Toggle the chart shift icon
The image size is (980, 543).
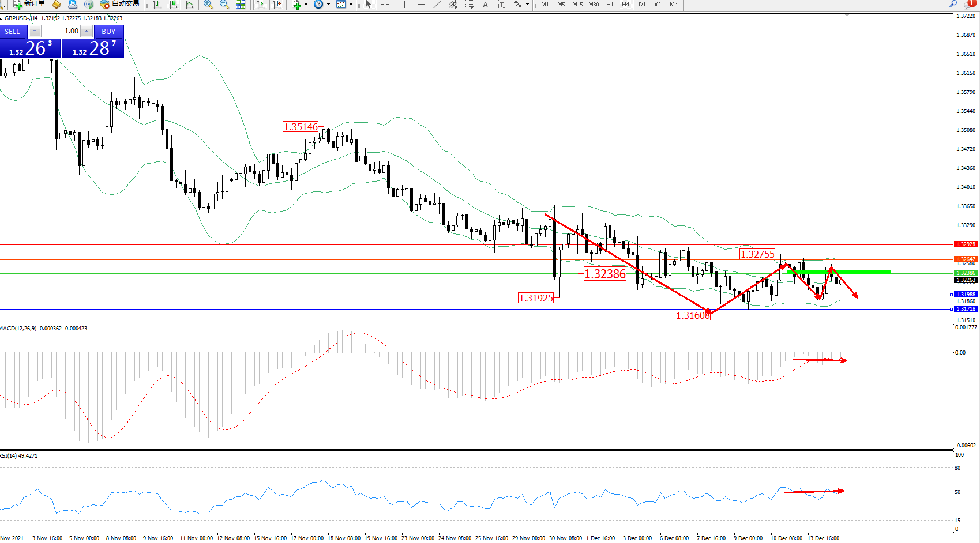click(x=277, y=5)
